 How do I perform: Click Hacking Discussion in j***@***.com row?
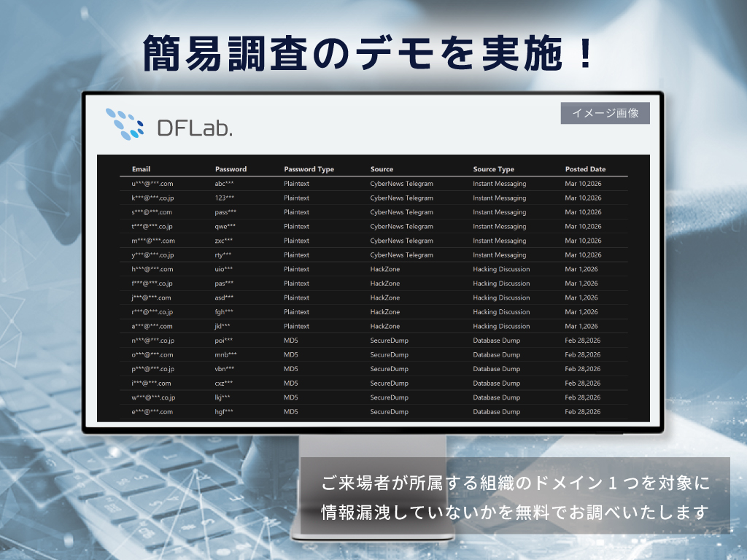coord(501,297)
